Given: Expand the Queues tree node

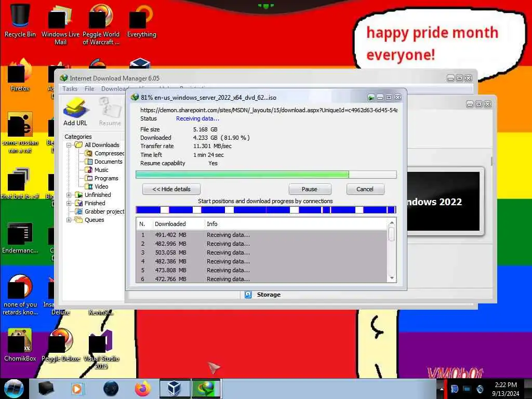Looking at the screenshot, I should coord(69,220).
